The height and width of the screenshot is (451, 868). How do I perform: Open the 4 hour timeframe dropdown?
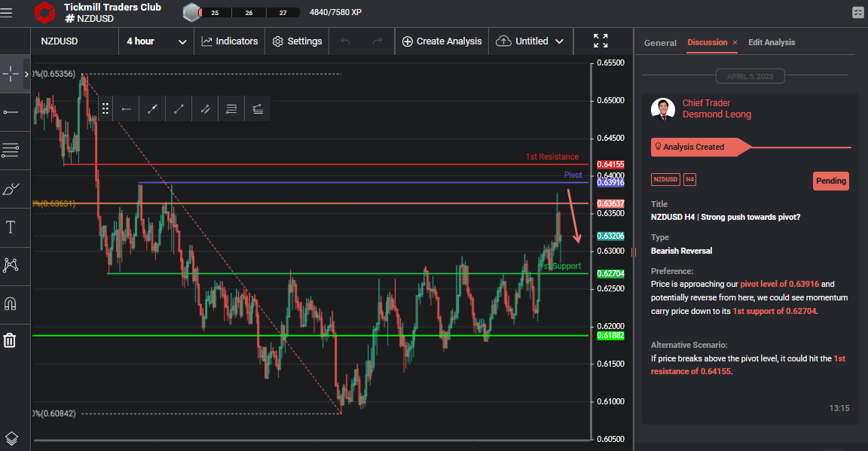point(156,41)
